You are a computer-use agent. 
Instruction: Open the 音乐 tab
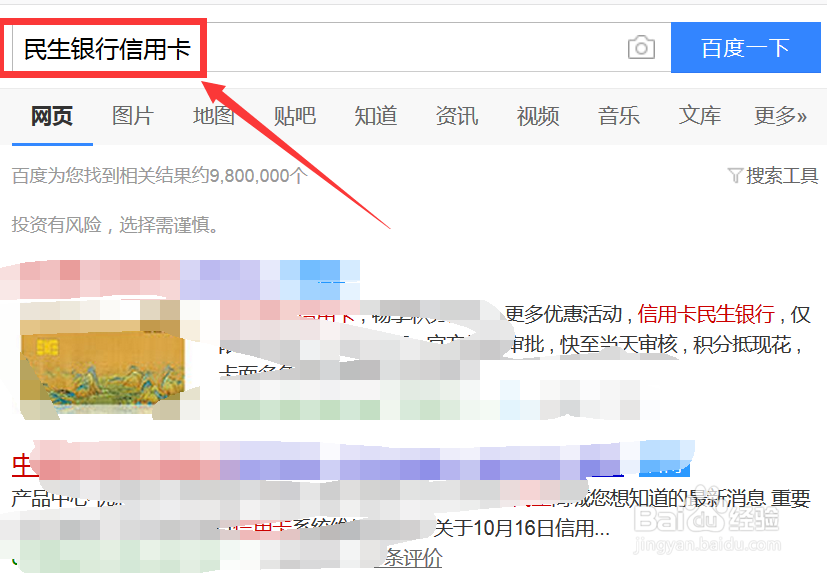pos(619,116)
